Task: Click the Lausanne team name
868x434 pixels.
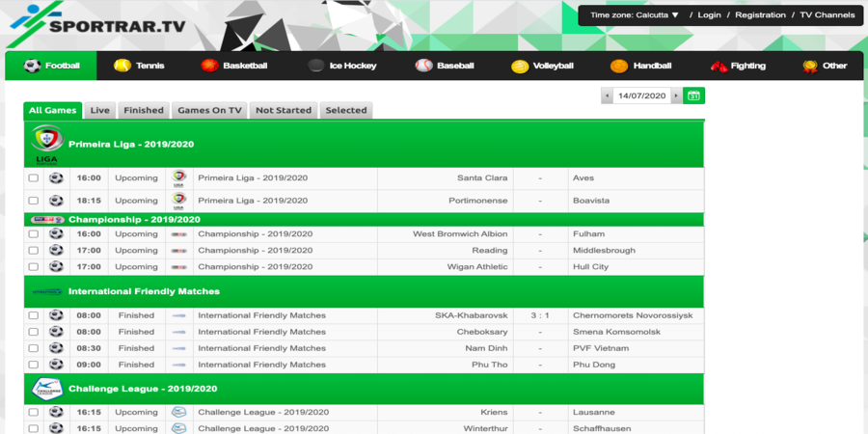Action: 594,413
